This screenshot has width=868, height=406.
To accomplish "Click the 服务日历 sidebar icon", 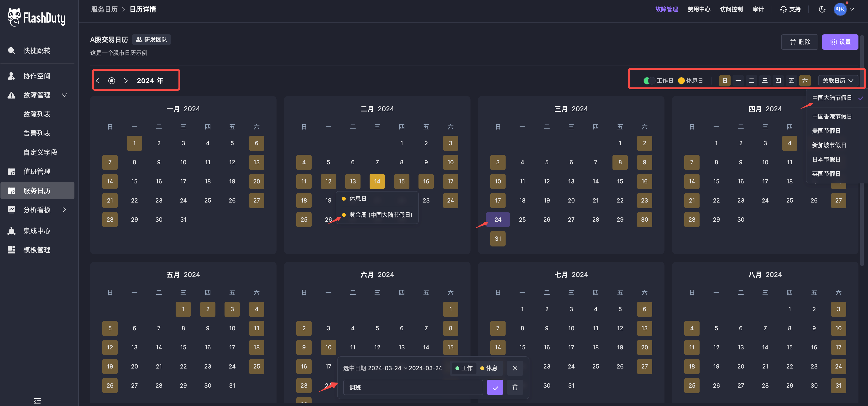I will coord(11,191).
